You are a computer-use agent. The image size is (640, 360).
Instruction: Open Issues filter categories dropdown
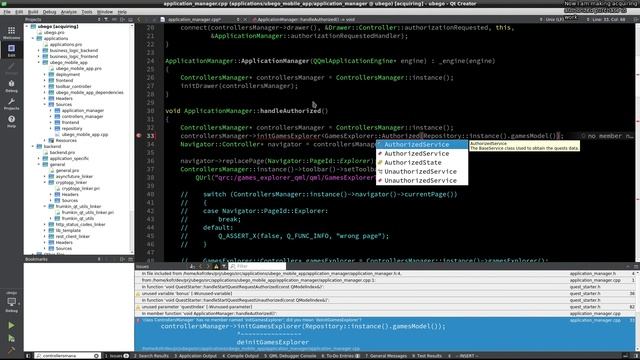tap(224, 267)
